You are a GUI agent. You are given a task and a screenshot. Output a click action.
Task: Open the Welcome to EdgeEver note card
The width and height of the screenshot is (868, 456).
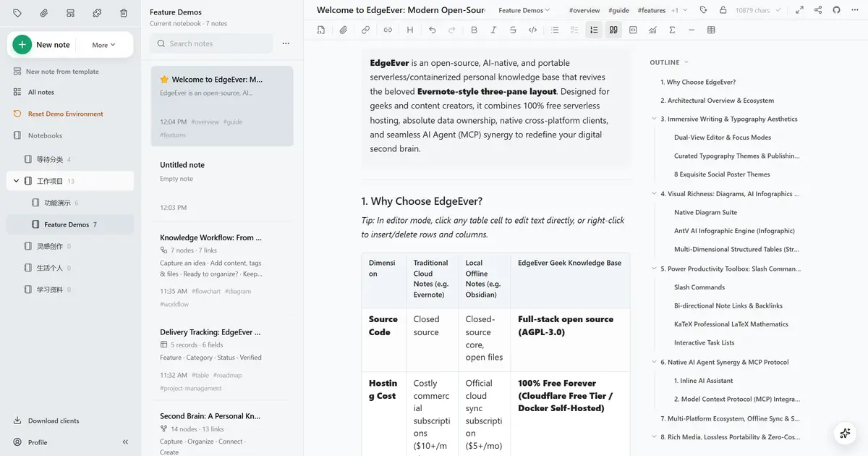(x=222, y=106)
